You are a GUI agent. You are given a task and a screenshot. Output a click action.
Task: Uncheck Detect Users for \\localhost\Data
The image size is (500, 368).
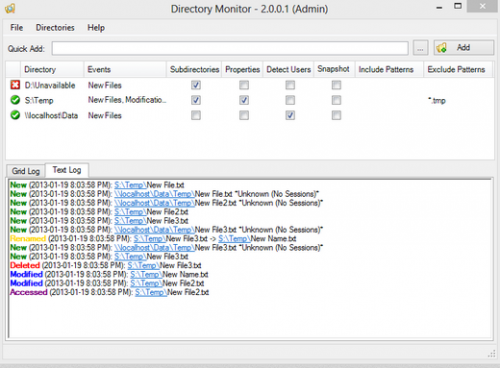290,115
